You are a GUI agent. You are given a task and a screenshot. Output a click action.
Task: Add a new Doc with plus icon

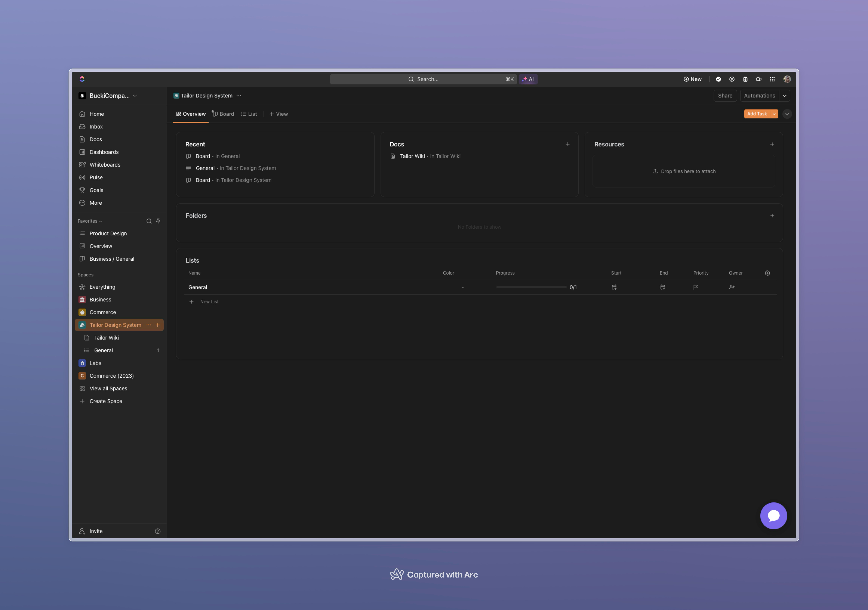click(x=567, y=144)
